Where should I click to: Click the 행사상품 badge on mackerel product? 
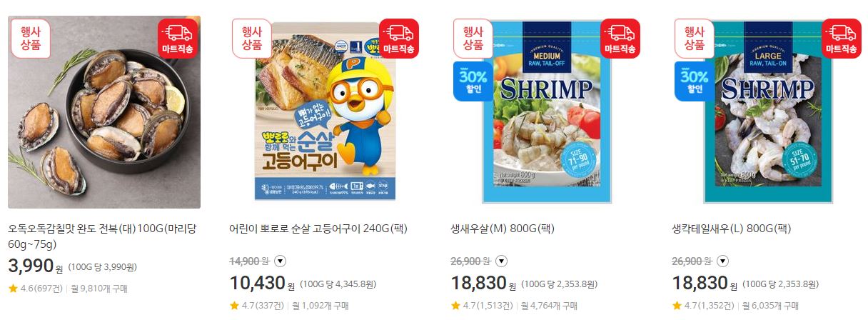click(x=252, y=38)
